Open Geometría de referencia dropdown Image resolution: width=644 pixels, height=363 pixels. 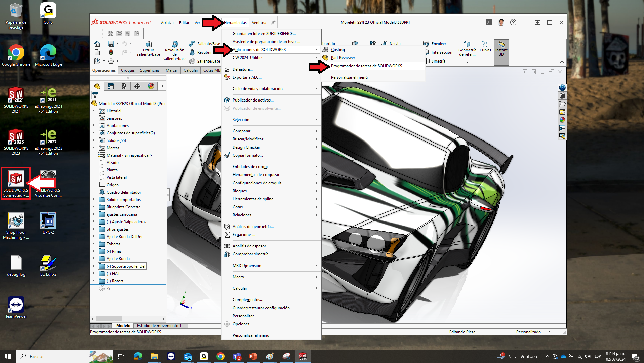pyautogui.click(x=467, y=62)
